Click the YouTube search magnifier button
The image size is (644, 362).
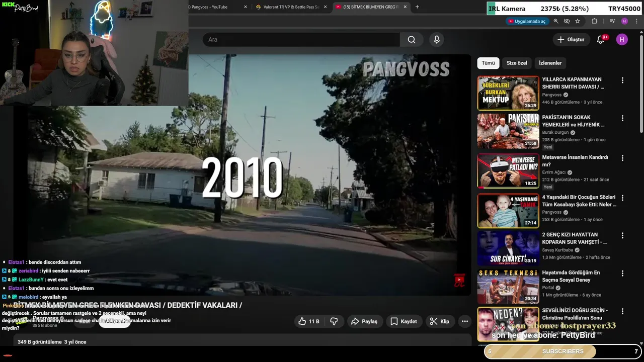(412, 40)
